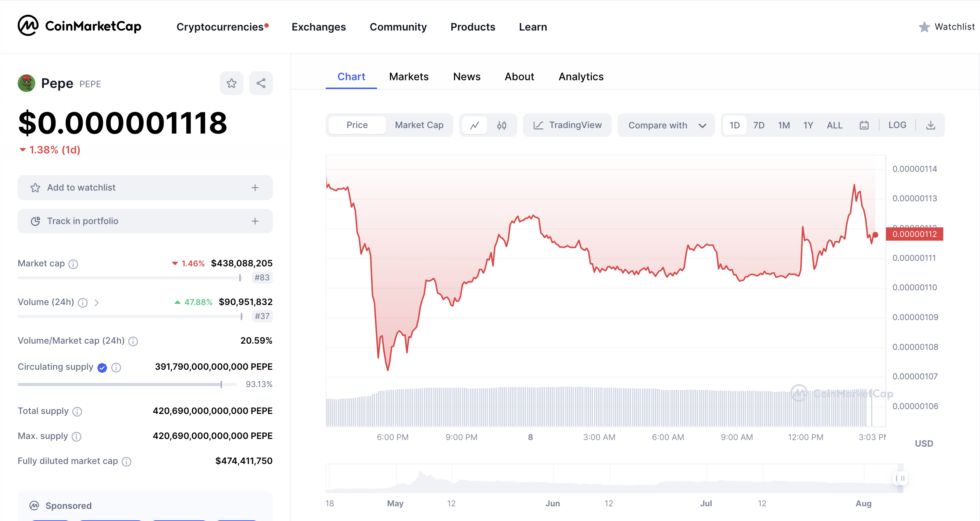Image resolution: width=980 pixels, height=521 pixels.
Task: Select the 7D time range
Action: pyautogui.click(x=759, y=125)
